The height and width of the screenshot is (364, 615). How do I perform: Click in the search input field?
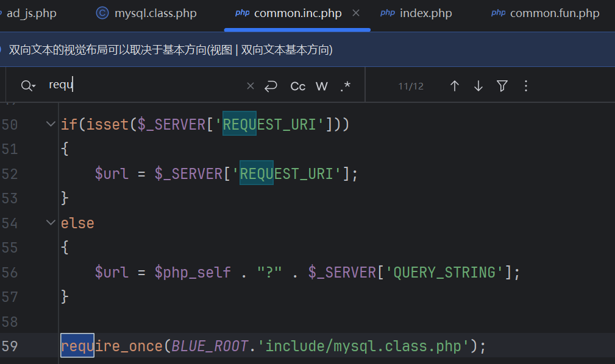click(146, 86)
